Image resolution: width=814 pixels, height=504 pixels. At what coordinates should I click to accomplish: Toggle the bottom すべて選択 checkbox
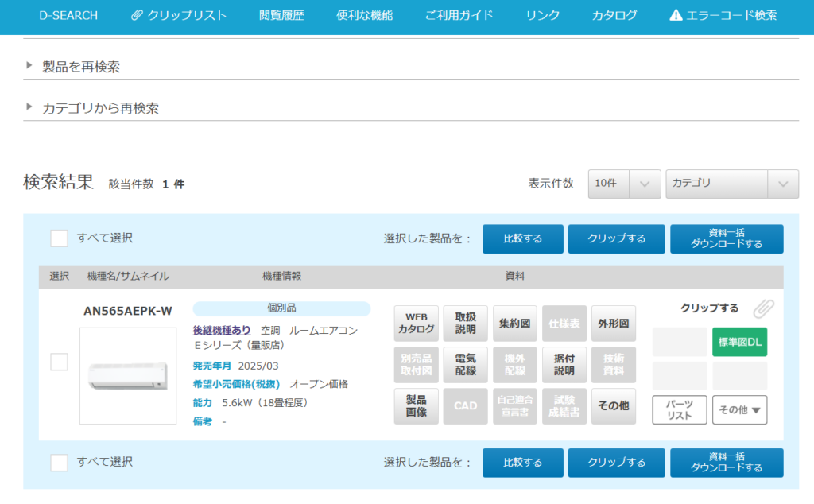(59, 463)
